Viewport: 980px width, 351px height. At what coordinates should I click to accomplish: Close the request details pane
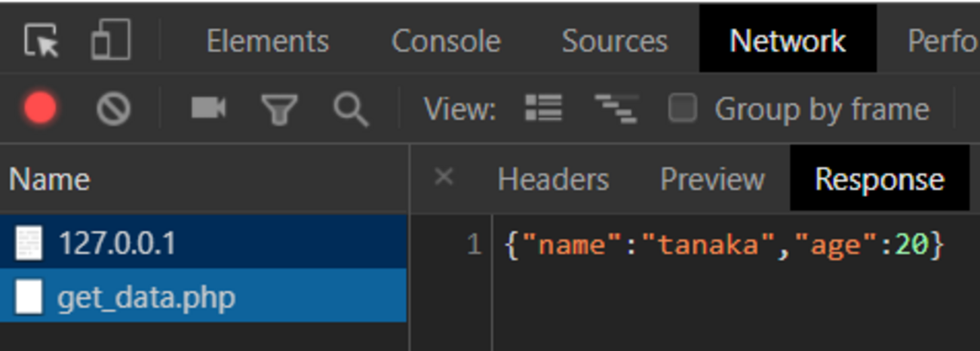pyautogui.click(x=444, y=177)
